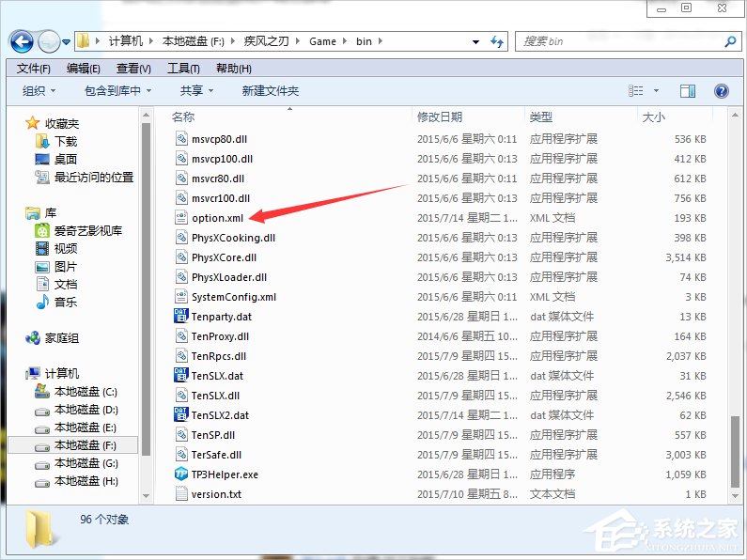Screen dimensions: 747x560
Task: Open the 文件(F) menu
Action: (33, 69)
